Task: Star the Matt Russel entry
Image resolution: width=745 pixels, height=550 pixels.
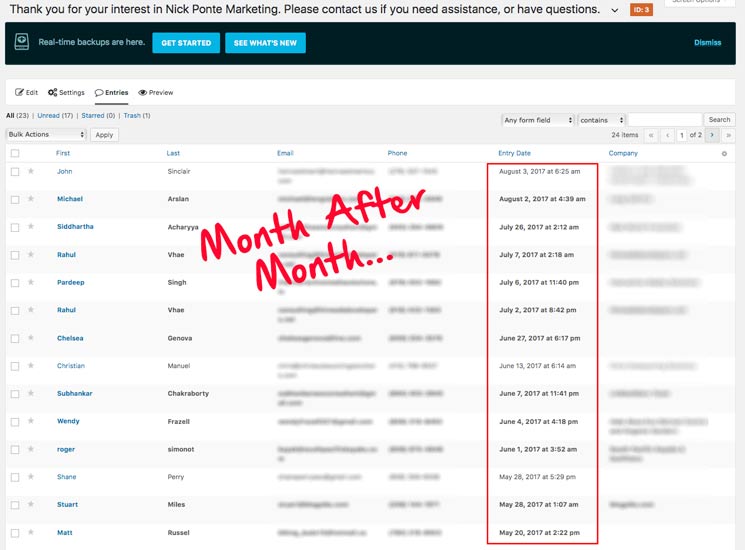Action: coord(31,532)
